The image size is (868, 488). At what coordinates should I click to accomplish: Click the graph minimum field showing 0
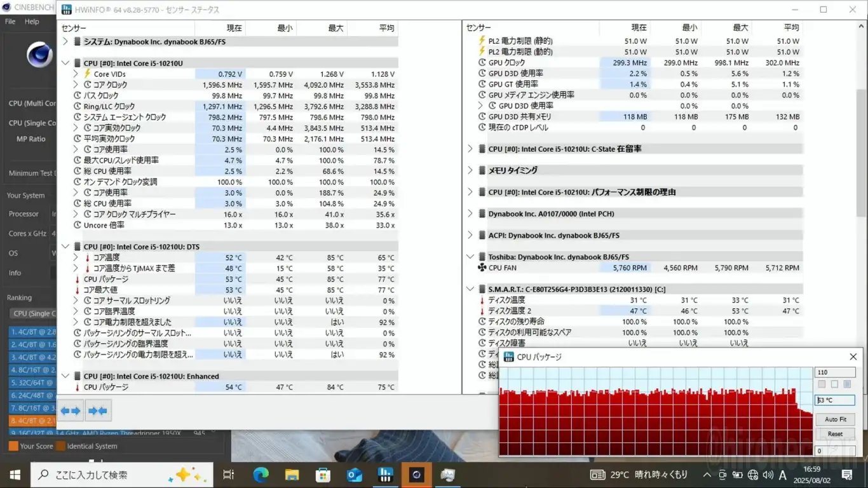(x=835, y=451)
